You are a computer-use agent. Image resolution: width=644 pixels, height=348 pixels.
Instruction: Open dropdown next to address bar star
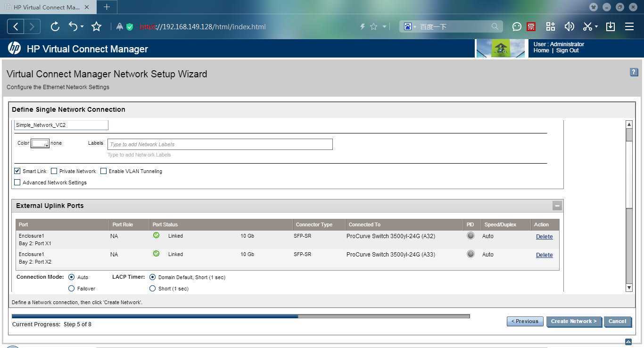point(384,27)
